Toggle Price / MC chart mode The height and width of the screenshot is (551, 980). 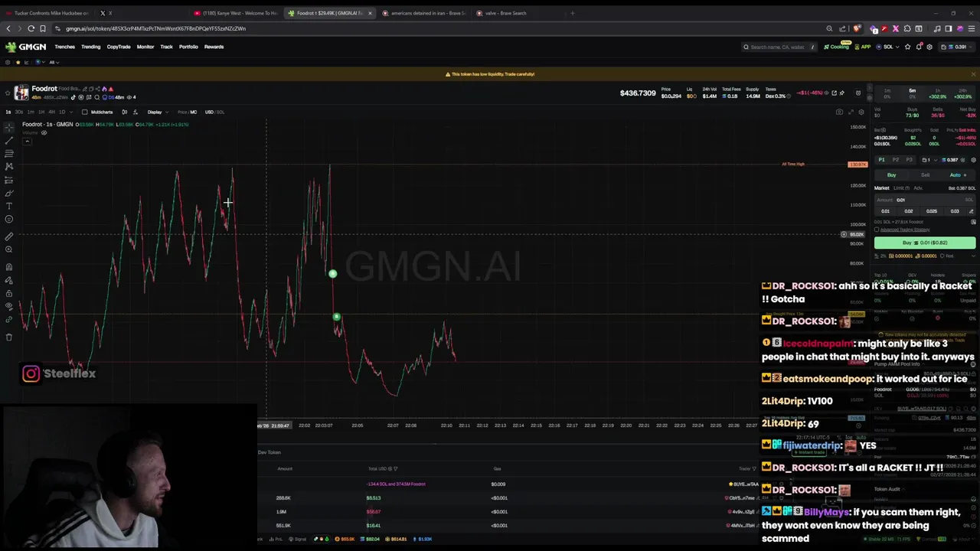(x=188, y=112)
